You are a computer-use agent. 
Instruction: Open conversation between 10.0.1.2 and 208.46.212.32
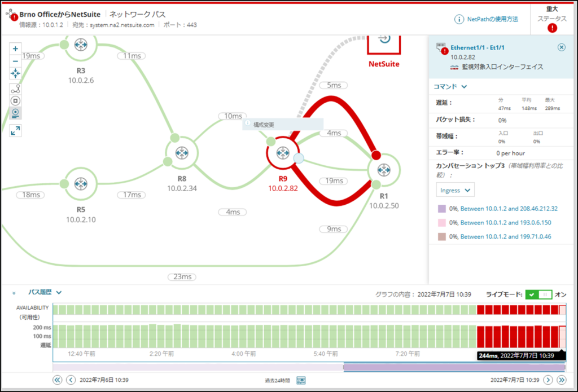[509, 209]
